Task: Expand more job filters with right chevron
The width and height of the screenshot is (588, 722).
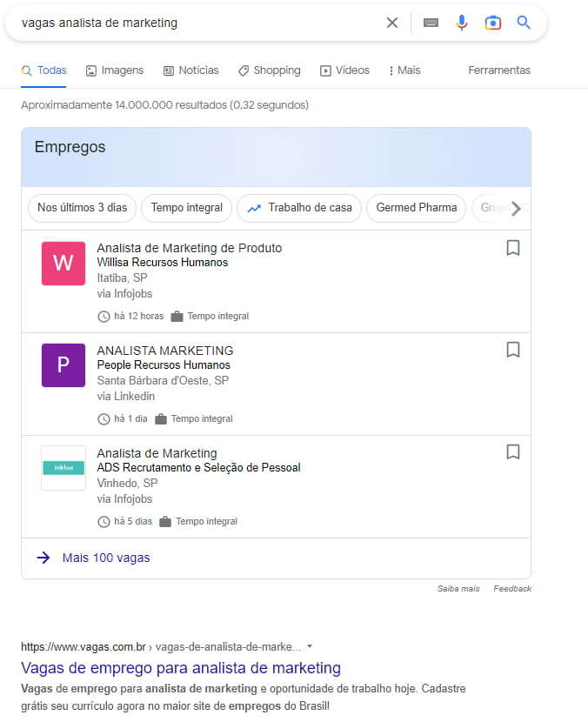Action: coord(516,208)
